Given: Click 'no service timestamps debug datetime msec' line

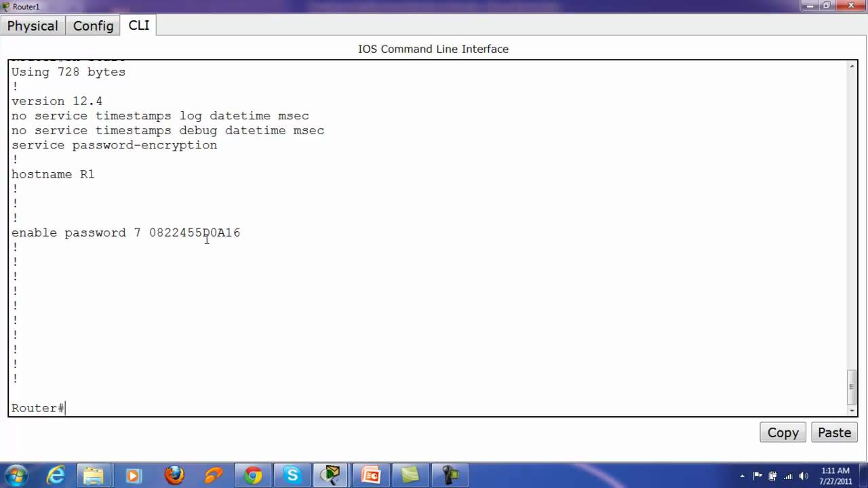Looking at the screenshot, I should tap(167, 130).
